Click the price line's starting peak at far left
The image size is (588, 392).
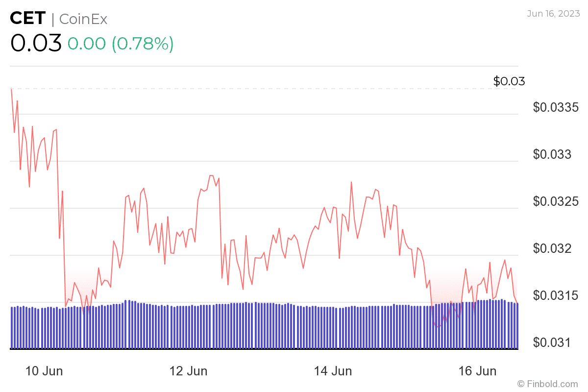click(x=11, y=89)
